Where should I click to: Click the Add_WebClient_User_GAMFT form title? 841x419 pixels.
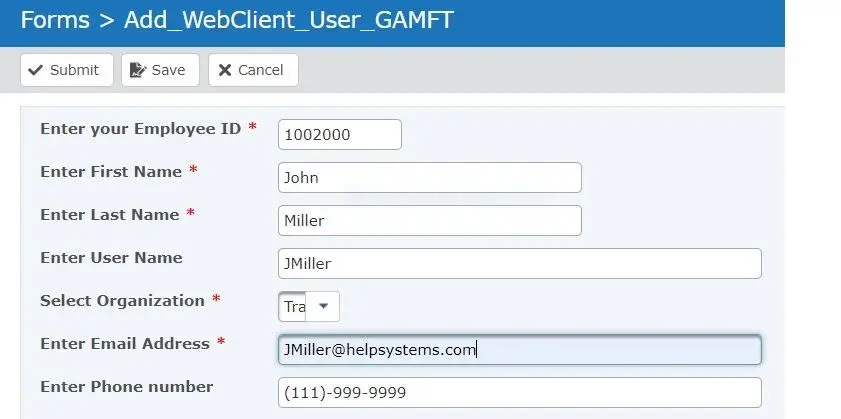[x=288, y=21]
